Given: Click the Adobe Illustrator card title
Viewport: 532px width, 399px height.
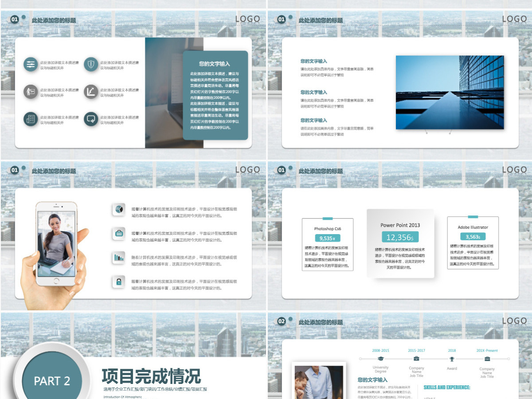Looking at the screenshot, I should coord(473,227).
